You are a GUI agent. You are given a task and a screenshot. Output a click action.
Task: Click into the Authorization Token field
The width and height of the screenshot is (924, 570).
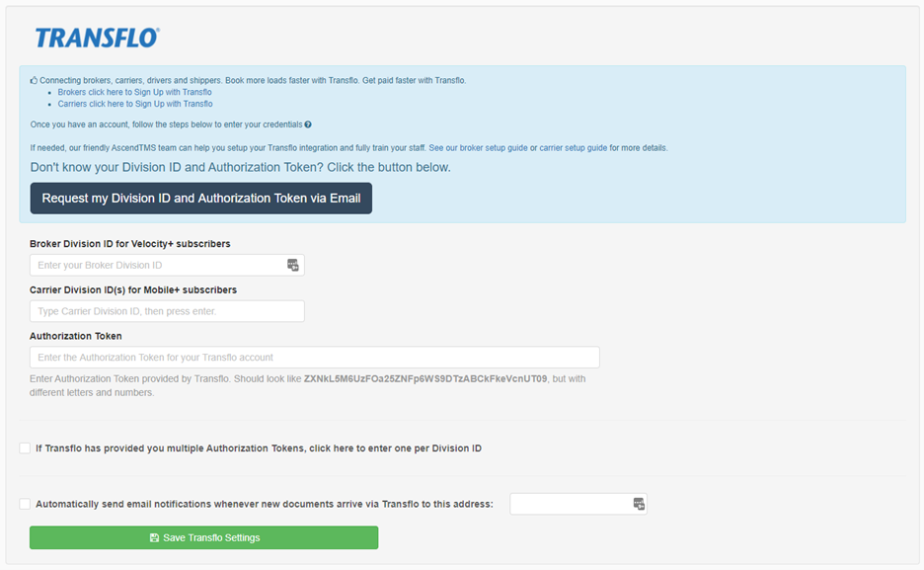(315, 358)
